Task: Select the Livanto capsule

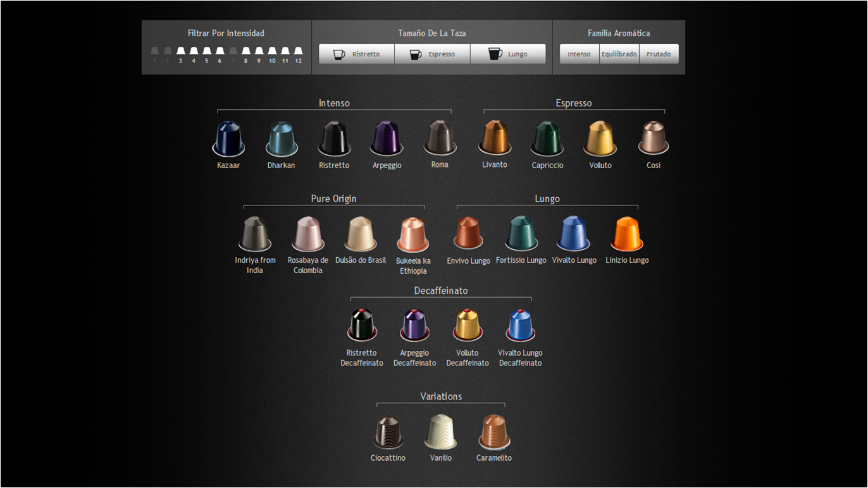Action: point(495,138)
